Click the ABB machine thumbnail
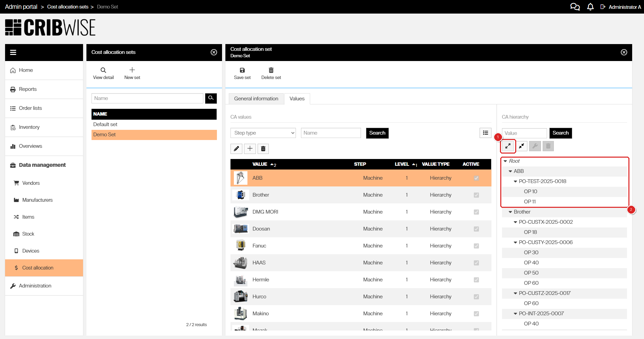The height and width of the screenshot is (339, 644). (241, 178)
